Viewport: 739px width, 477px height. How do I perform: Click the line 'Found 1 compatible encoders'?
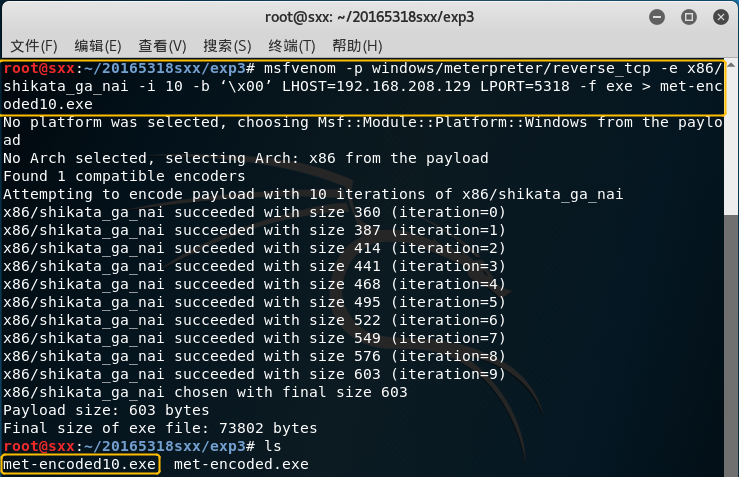click(x=124, y=176)
